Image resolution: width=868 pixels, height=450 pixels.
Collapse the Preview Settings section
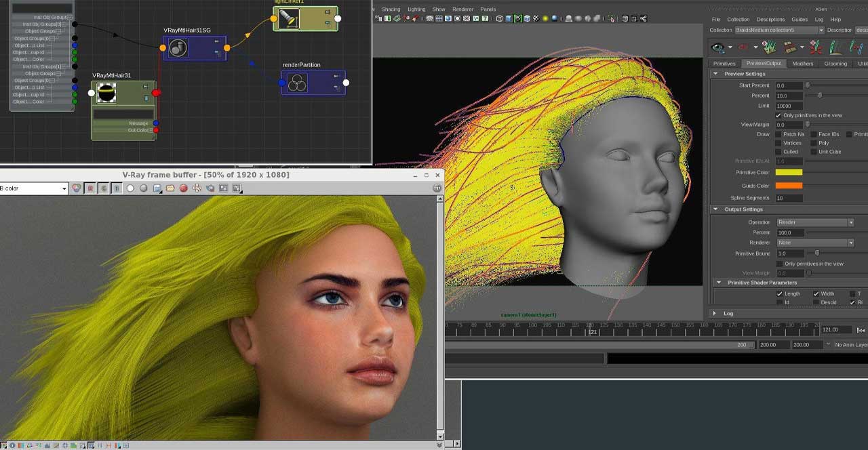716,74
